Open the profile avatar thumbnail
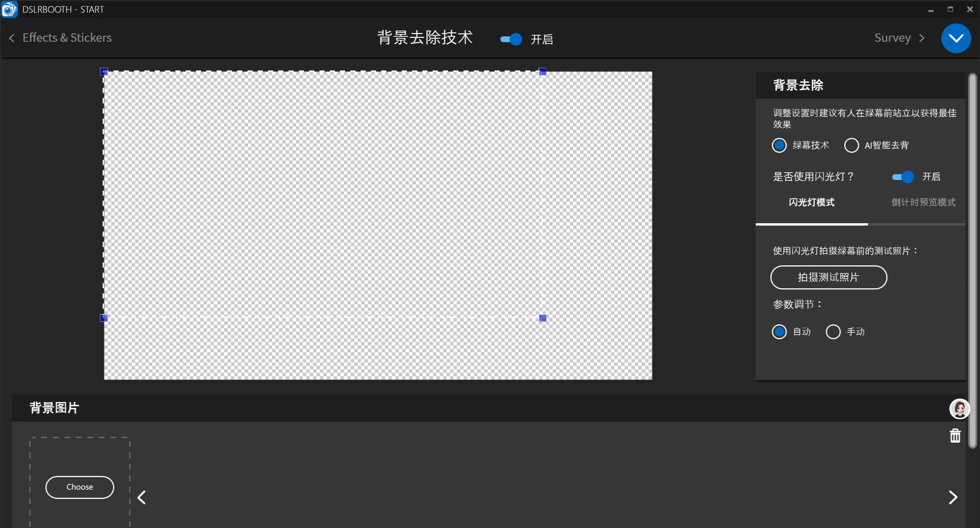Viewport: 980px width, 528px height. pos(959,409)
